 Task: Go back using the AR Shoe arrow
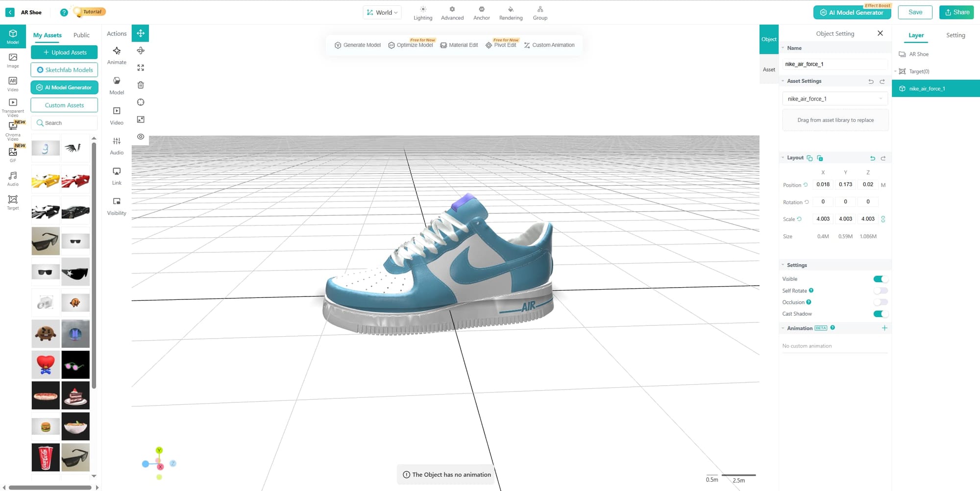click(x=10, y=12)
